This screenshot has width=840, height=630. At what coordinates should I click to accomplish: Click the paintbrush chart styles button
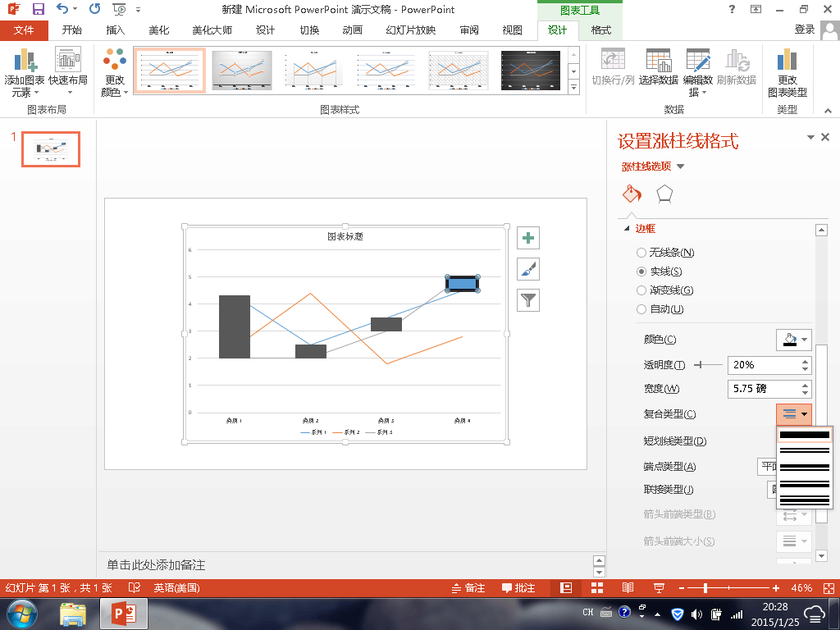tap(528, 269)
